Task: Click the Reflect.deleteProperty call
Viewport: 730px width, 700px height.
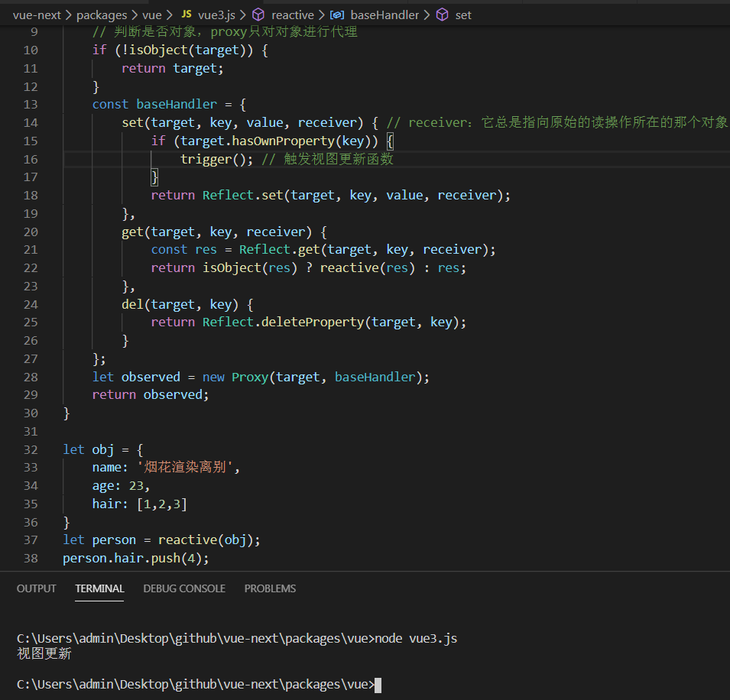Action: click(x=334, y=322)
